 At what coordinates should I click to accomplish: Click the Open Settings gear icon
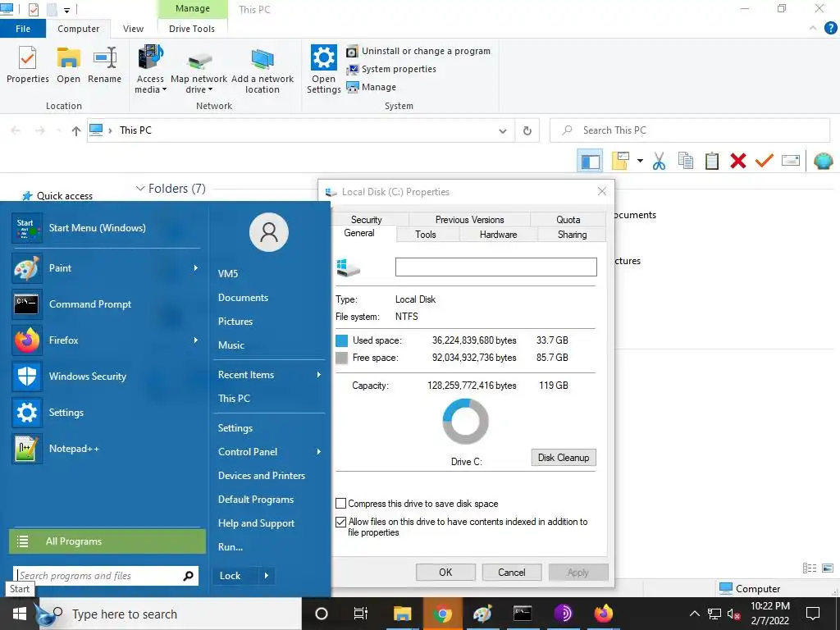tap(323, 57)
